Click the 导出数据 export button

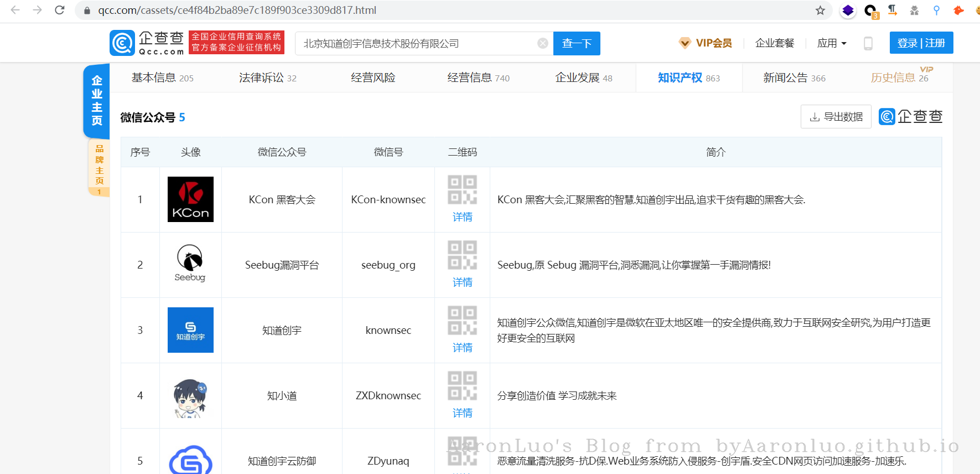click(836, 117)
